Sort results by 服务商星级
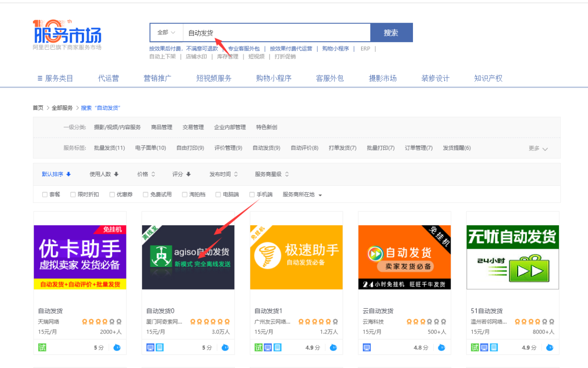 click(x=272, y=174)
